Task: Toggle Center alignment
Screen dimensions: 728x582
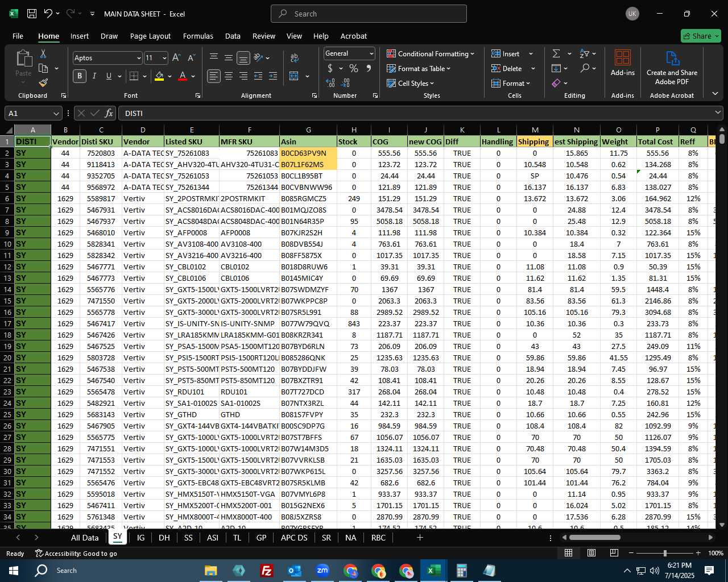Action: tap(229, 76)
